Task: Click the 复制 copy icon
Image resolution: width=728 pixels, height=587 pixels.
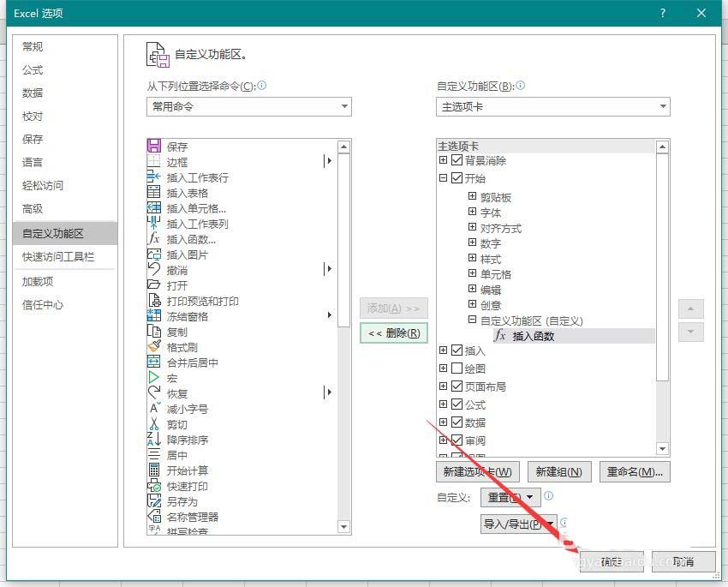Action: click(153, 331)
